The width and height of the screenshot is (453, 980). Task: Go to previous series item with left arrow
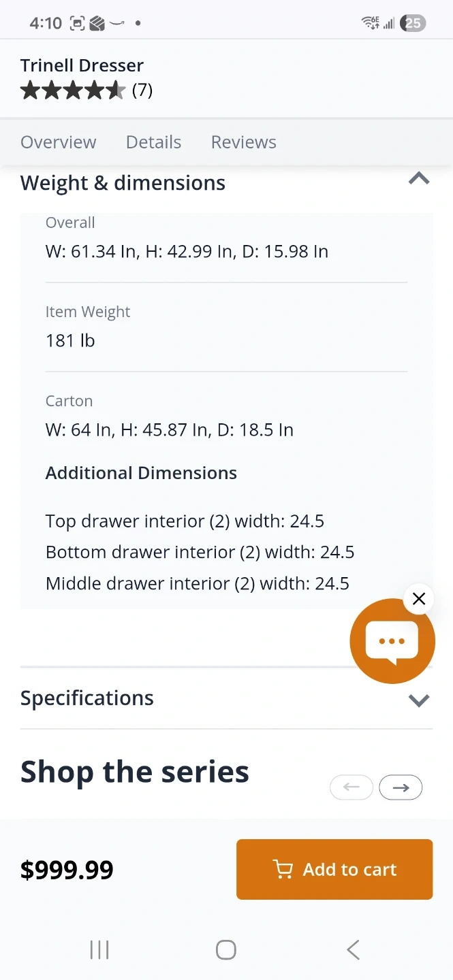[x=352, y=787]
